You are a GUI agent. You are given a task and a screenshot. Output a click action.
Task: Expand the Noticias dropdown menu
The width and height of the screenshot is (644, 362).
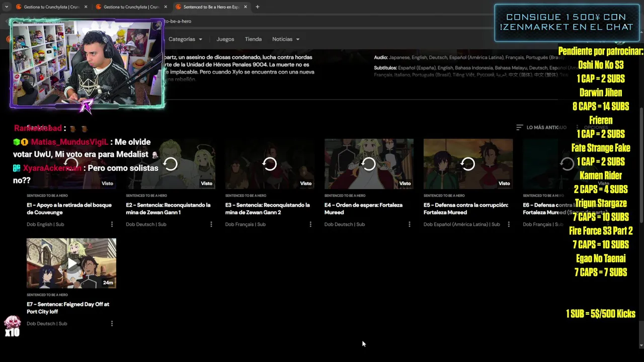(x=286, y=39)
